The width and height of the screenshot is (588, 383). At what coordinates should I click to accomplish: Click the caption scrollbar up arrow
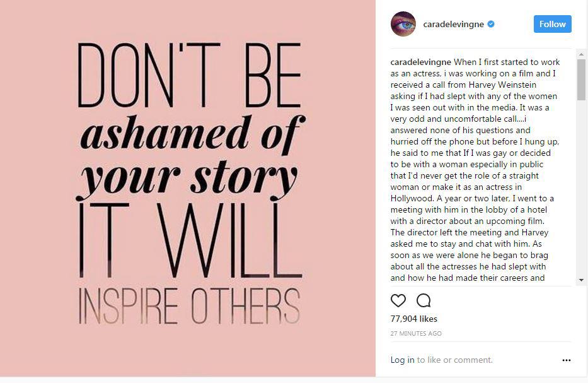click(x=581, y=54)
